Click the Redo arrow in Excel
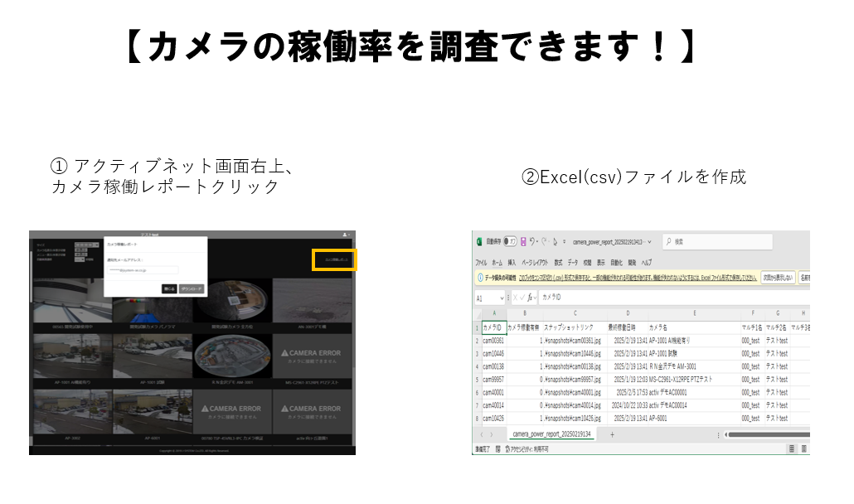This screenshot has width=854, height=504. coord(544,241)
